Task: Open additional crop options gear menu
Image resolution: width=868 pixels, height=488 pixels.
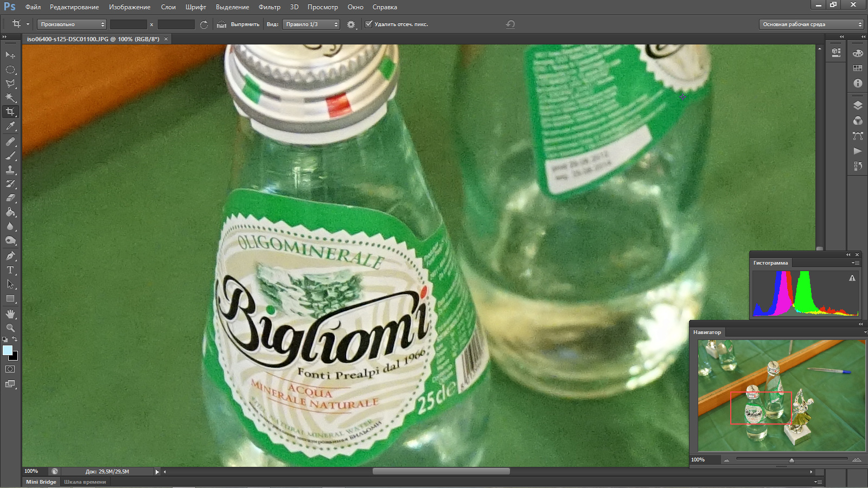Action: [x=352, y=24]
